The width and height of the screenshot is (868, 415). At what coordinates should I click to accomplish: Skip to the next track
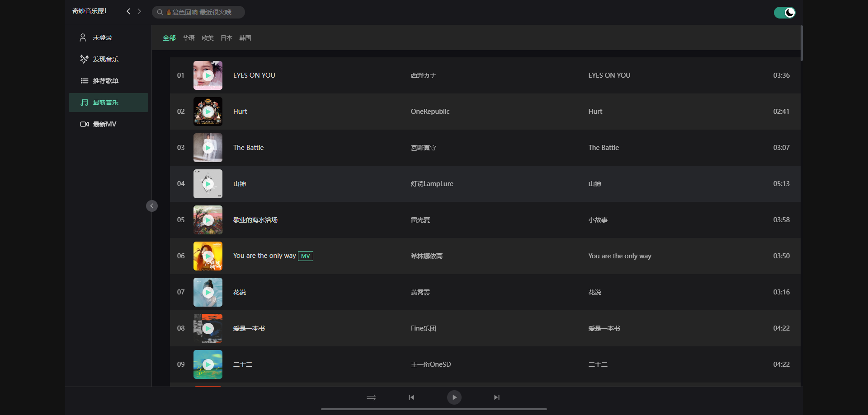coord(496,397)
